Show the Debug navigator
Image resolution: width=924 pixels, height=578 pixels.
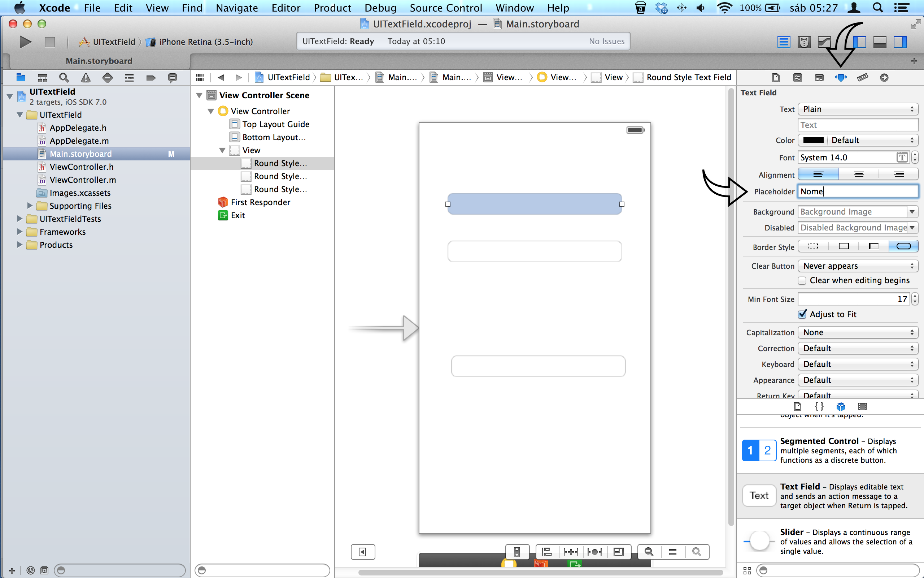[129, 78]
